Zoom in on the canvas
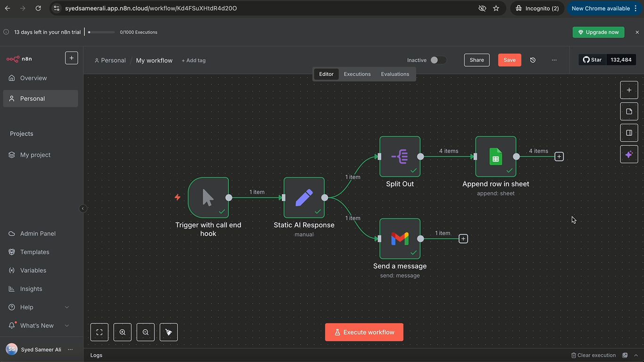This screenshot has width=644, height=362. 123,332
